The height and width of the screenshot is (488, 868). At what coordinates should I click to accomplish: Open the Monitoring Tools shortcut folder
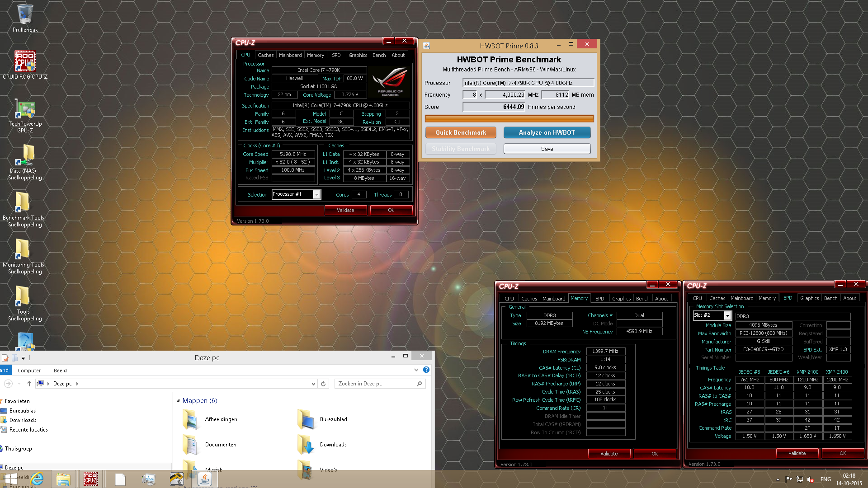point(25,257)
